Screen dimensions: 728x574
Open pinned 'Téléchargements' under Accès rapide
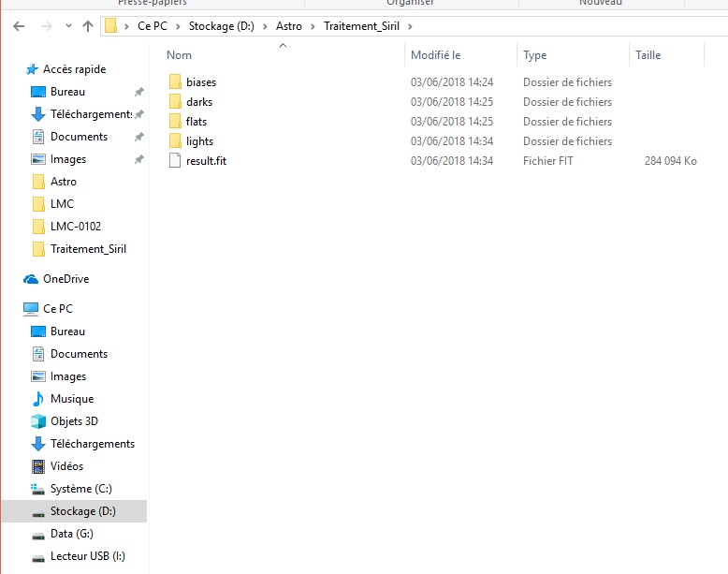tap(92, 114)
